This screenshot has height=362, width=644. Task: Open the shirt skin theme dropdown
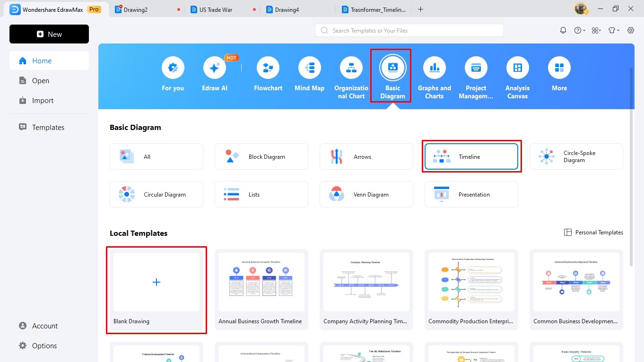tap(613, 30)
